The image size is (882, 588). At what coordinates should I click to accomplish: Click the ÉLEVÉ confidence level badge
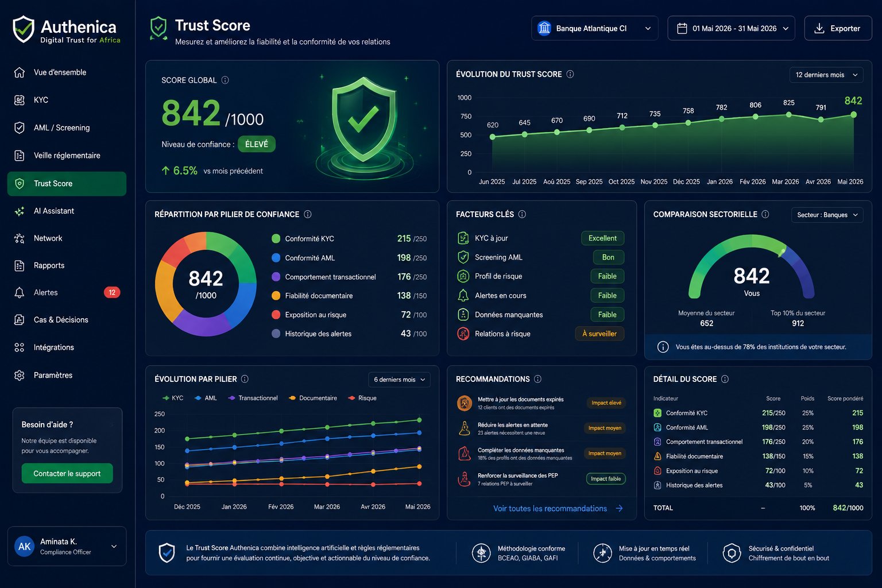tap(257, 144)
